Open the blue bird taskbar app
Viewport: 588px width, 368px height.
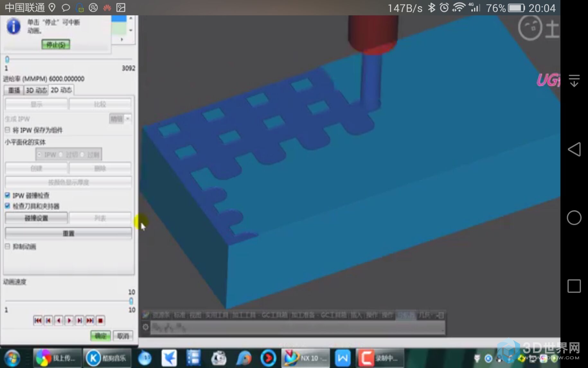coord(169,358)
